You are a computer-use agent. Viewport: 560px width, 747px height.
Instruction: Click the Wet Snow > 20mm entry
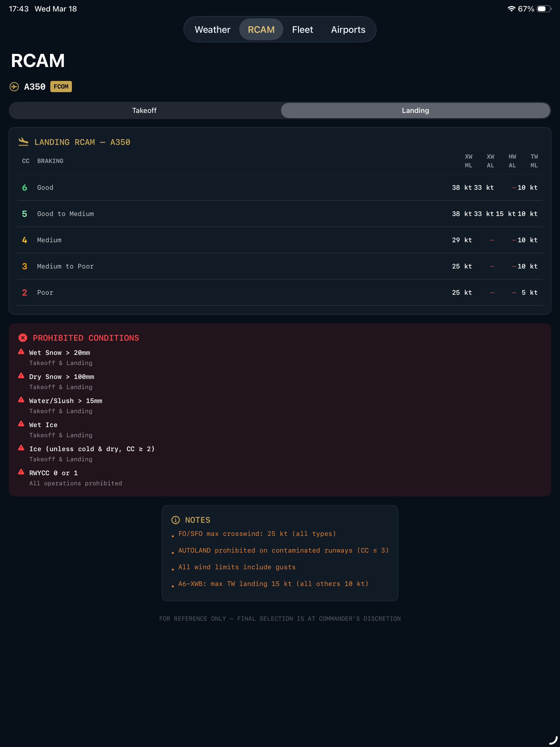[x=60, y=352]
